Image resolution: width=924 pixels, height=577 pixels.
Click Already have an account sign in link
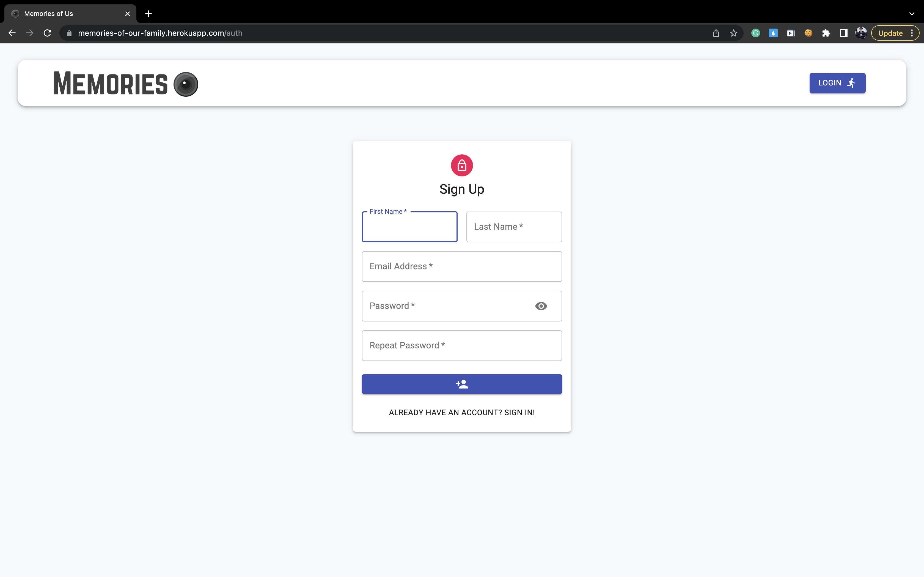(x=462, y=412)
